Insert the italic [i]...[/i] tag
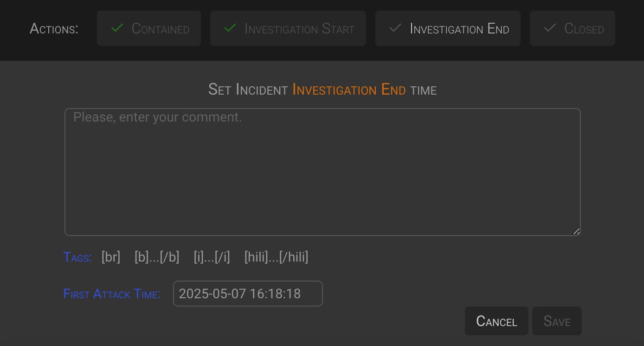 pyautogui.click(x=212, y=257)
